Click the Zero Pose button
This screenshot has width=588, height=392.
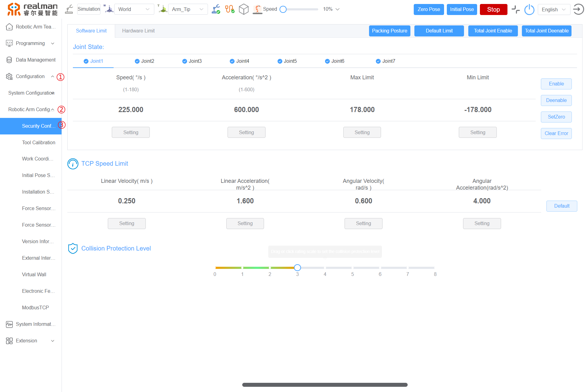click(x=429, y=9)
